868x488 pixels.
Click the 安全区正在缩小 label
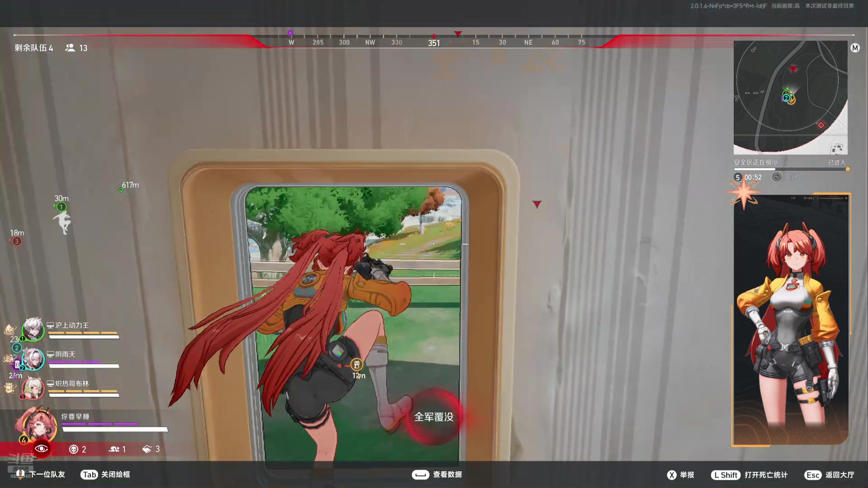(x=755, y=162)
